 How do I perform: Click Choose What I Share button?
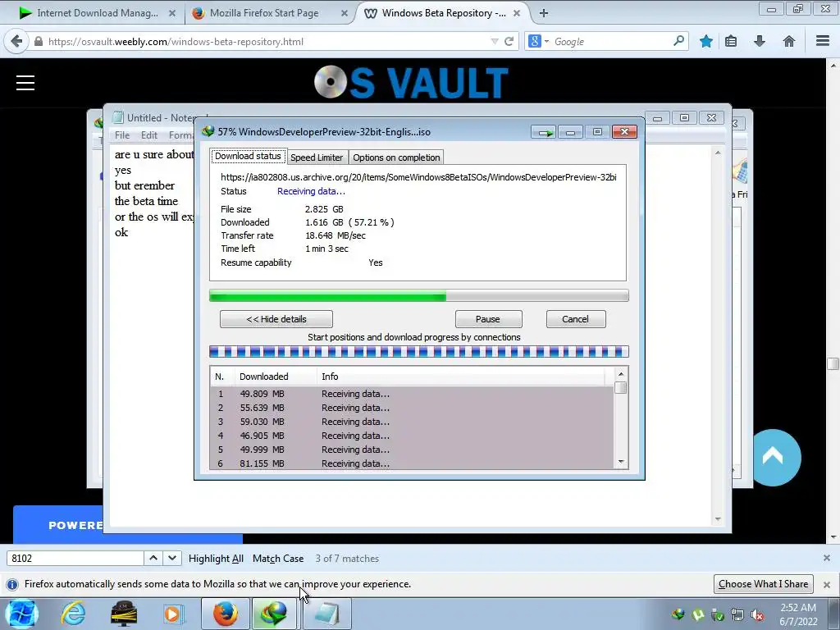(x=764, y=584)
